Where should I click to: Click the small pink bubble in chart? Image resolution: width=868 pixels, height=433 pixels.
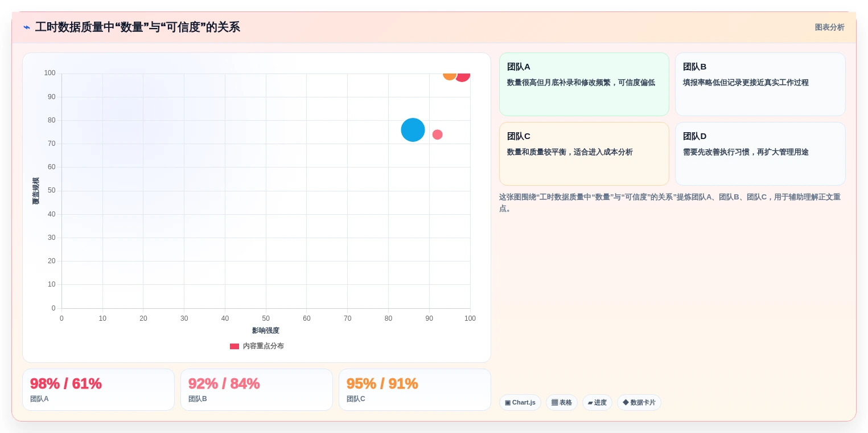(x=437, y=134)
